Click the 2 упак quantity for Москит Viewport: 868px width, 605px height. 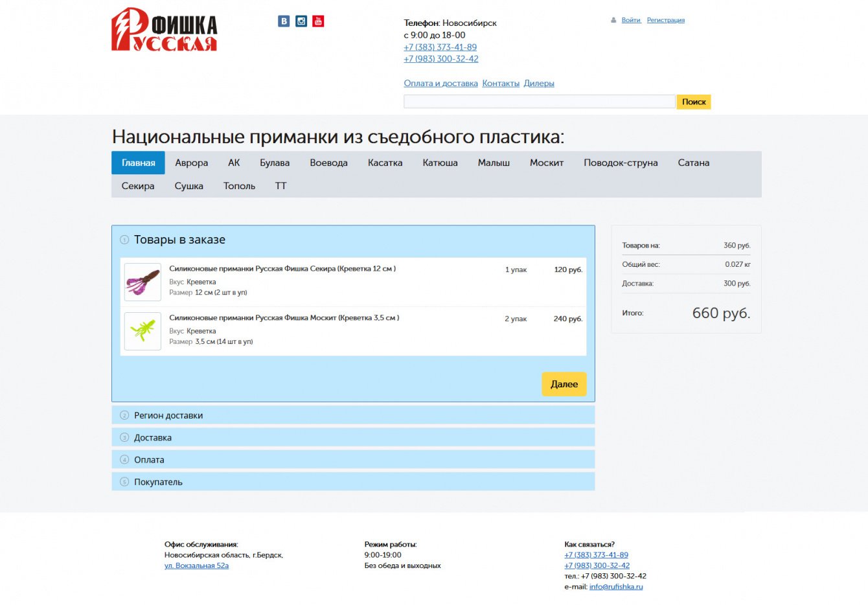point(516,319)
